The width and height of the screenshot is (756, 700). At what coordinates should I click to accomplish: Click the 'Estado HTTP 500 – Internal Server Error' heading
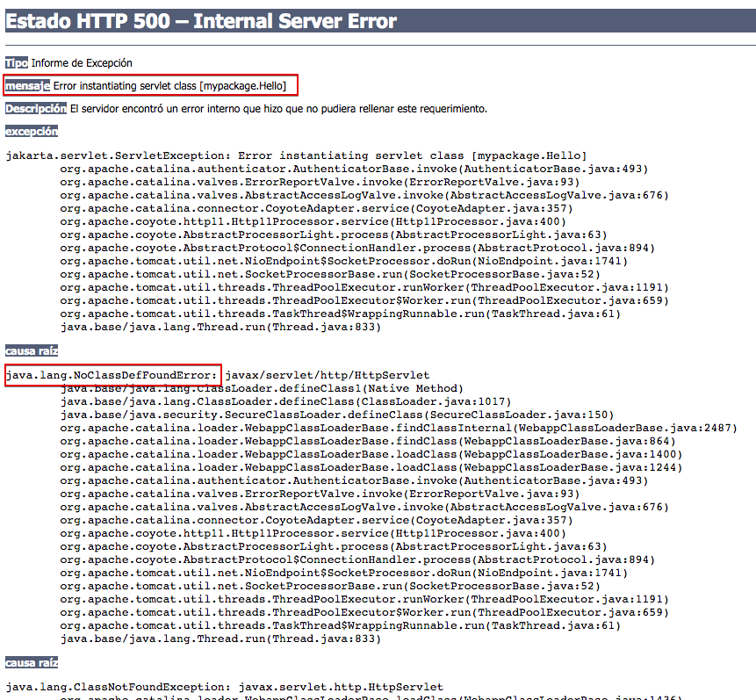[x=201, y=21]
